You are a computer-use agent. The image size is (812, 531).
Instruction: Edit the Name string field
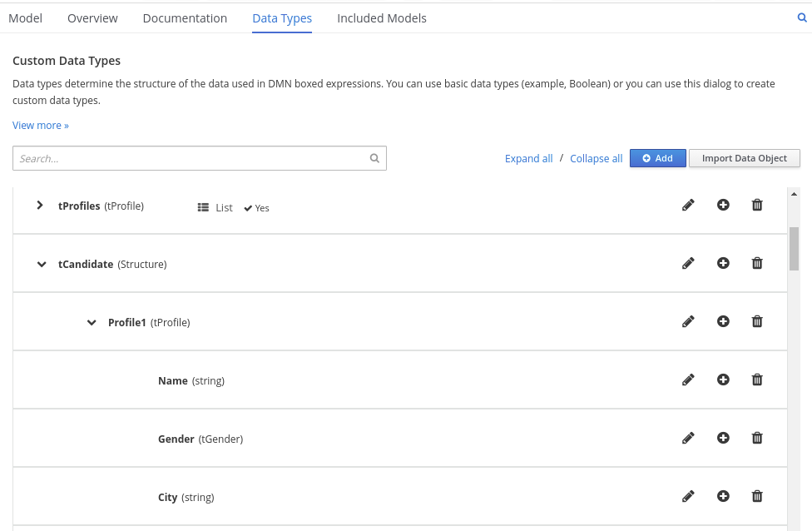pos(688,380)
